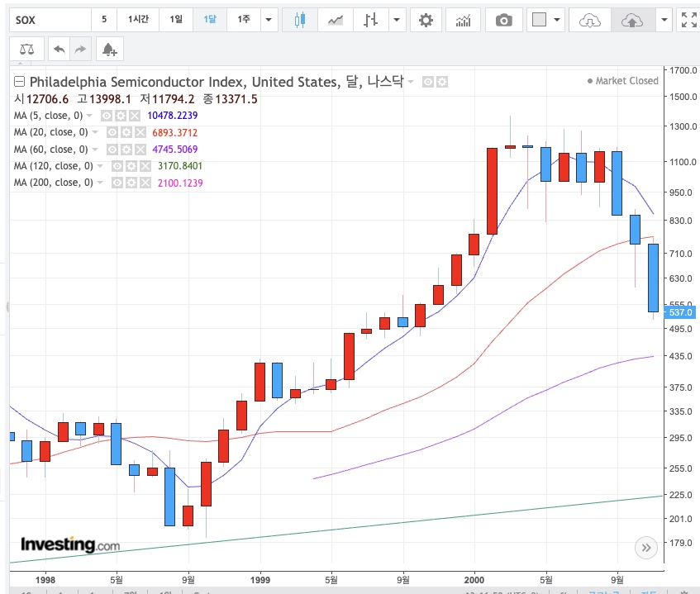700x594 pixels.
Task: Open compare symbols scales icon
Action: click(x=26, y=49)
